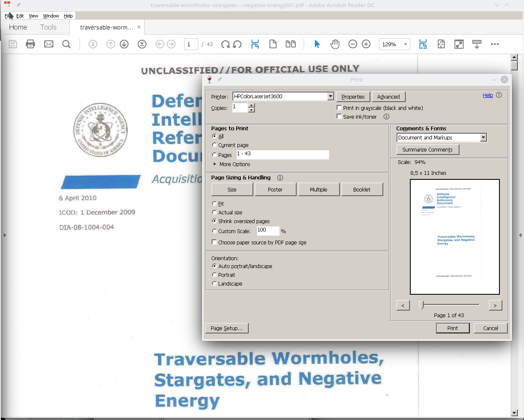Click the print icon in the toolbar

[x=30, y=44]
